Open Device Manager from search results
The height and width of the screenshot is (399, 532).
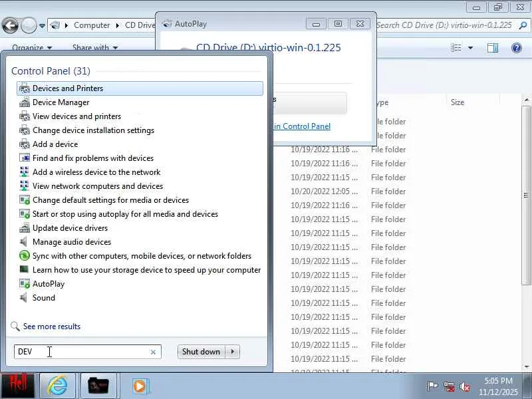(61, 102)
